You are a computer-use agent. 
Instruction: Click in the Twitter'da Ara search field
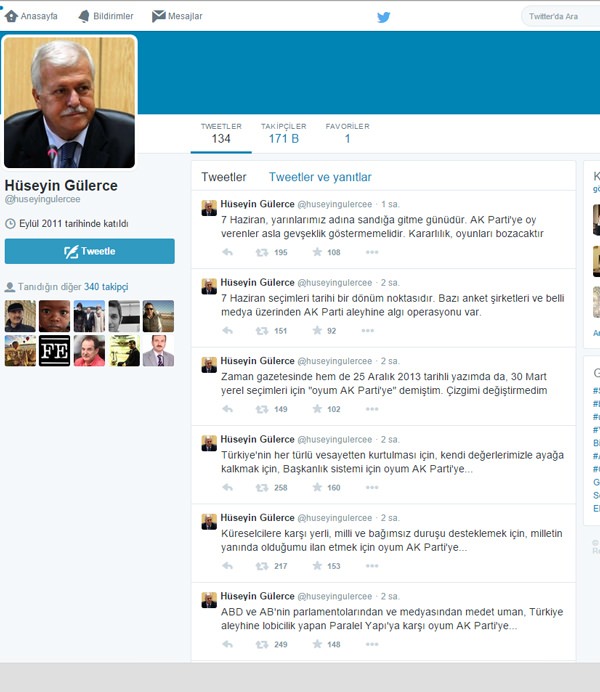pos(561,16)
